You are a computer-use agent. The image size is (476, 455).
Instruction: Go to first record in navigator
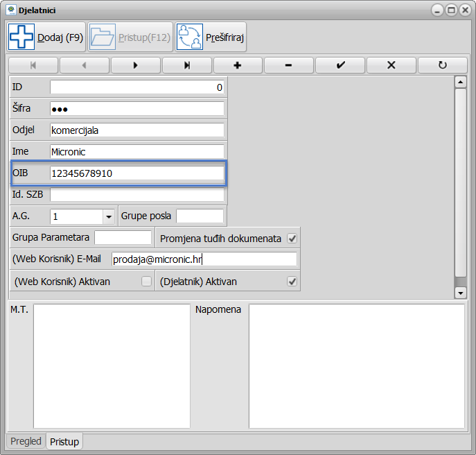coord(33,65)
